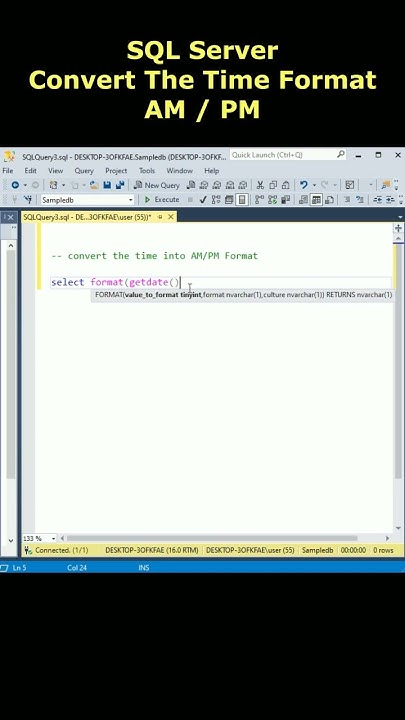Toggle Include Client Statistics

285,199
